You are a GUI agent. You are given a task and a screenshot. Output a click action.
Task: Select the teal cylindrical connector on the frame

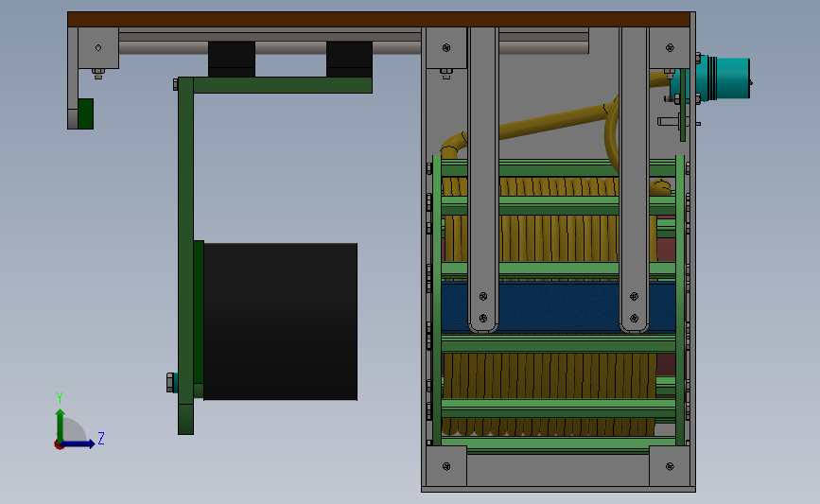725,78
